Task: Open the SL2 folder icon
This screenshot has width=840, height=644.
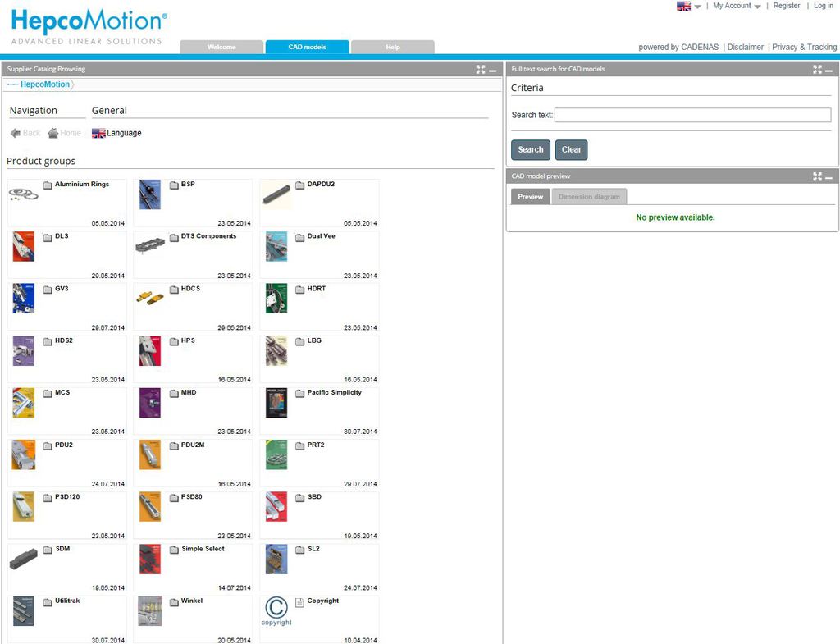Action: (x=300, y=550)
